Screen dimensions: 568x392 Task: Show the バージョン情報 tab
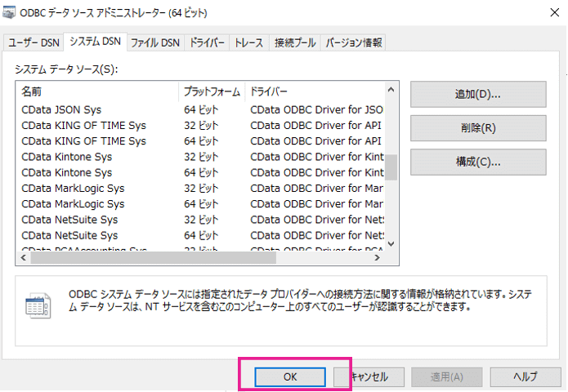354,42
